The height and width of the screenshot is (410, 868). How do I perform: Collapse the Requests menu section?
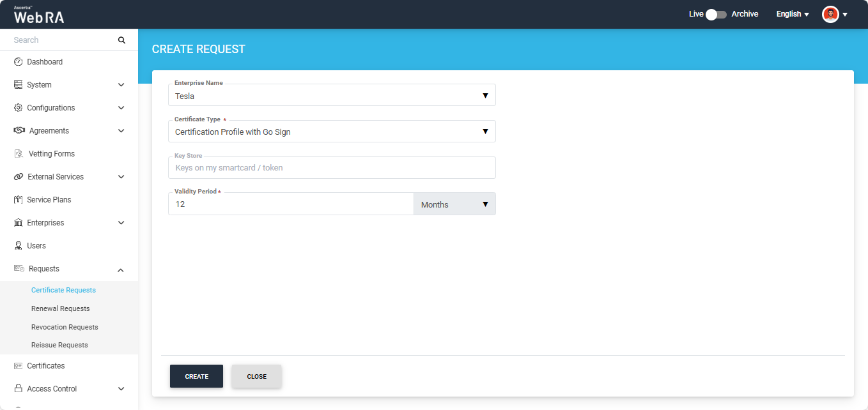(x=121, y=270)
